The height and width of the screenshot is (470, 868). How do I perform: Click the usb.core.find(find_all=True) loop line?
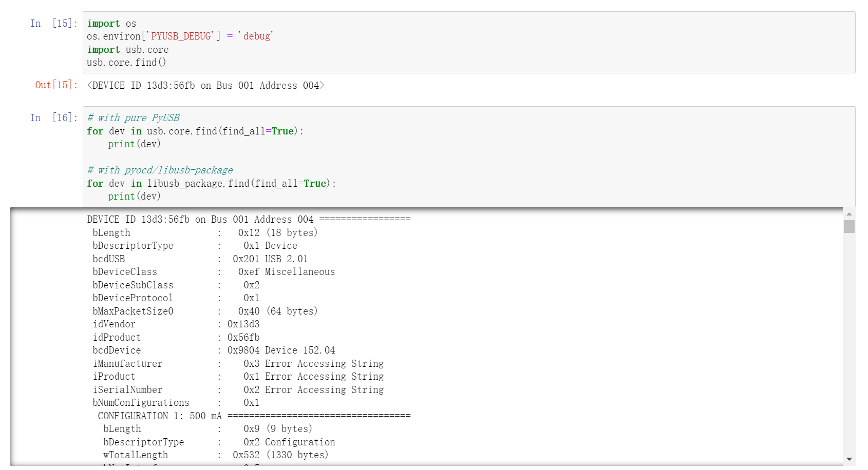tap(195, 131)
